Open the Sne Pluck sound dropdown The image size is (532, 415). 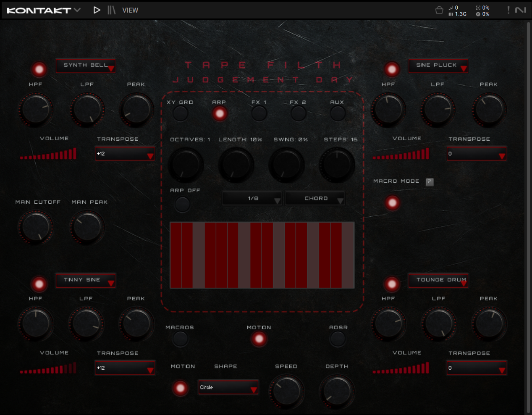click(x=438, y=66)
